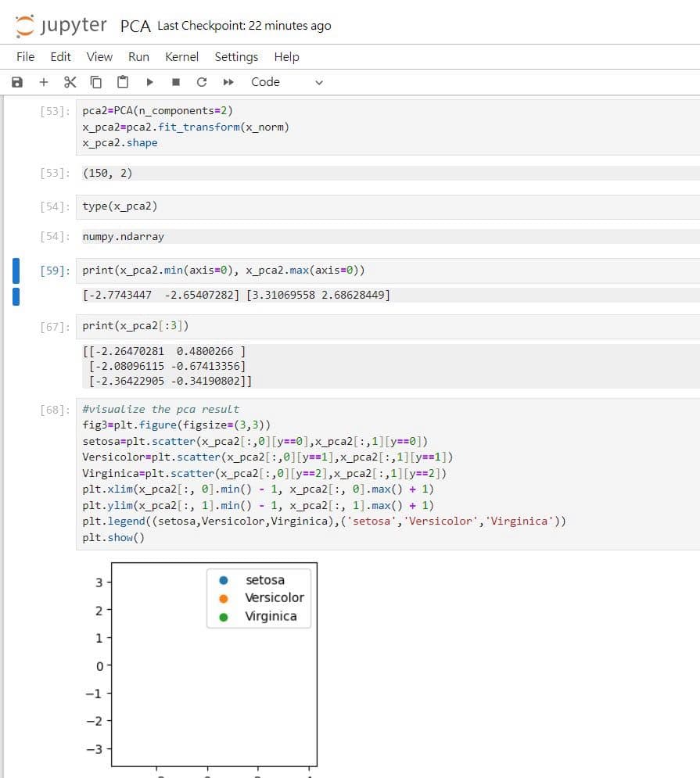Restart the kernel with circular arrow icon
This screenshot has width=700, height=778.
click(x=202, y=82)
